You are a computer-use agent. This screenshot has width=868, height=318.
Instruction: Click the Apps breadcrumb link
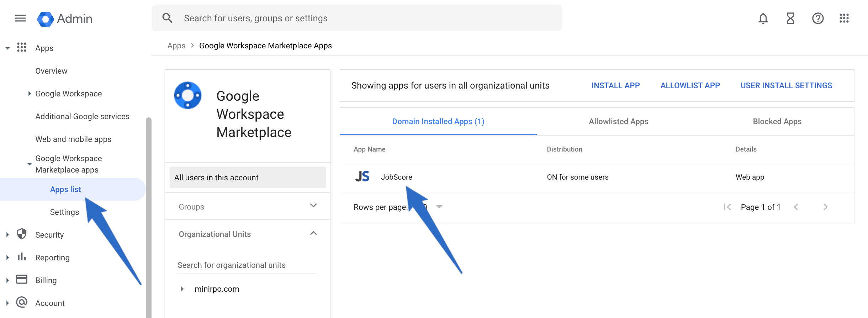tap(176, 46)
